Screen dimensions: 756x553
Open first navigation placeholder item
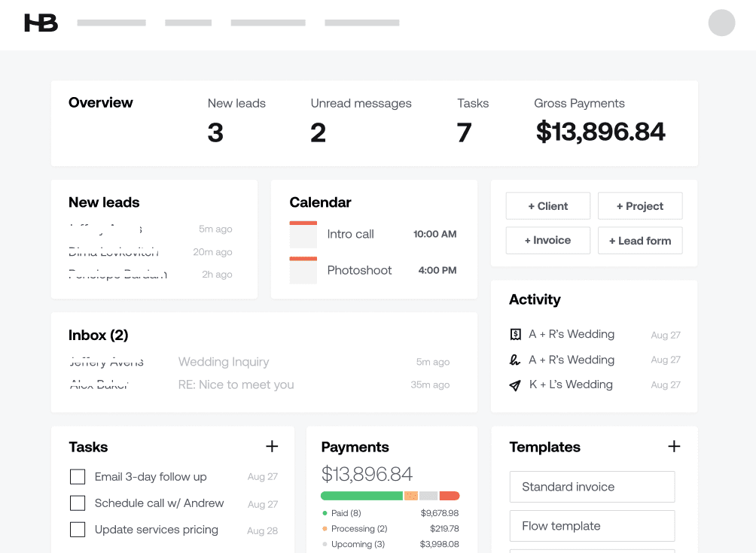[111, 23]
